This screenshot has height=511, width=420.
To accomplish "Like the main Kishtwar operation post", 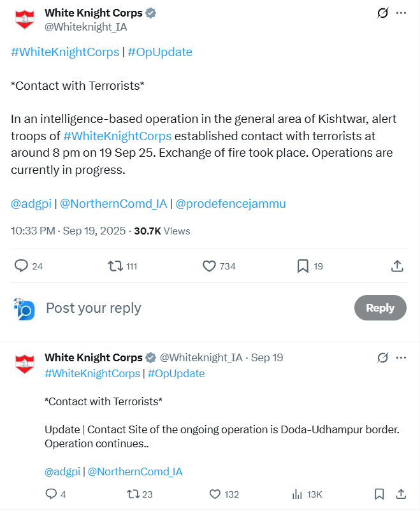I will point(210,266).
